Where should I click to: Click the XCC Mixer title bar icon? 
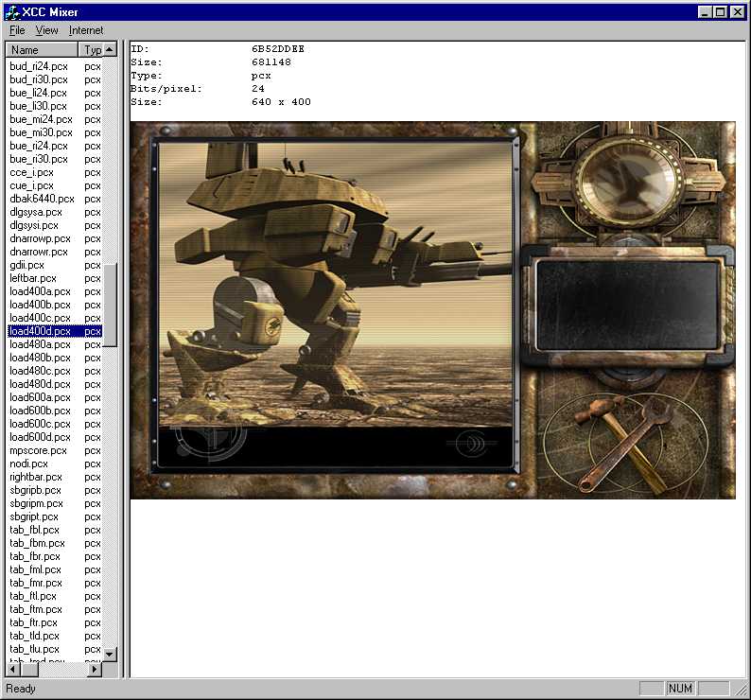11,12
